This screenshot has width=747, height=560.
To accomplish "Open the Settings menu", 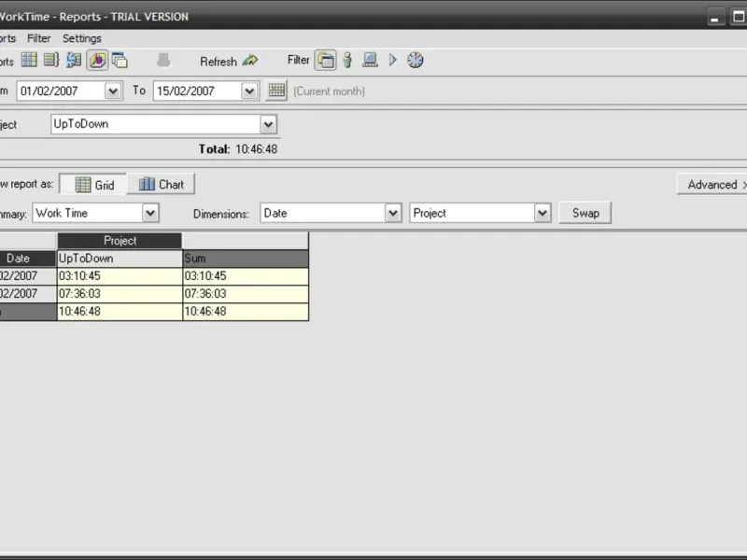I will click(x=82, y=38).
